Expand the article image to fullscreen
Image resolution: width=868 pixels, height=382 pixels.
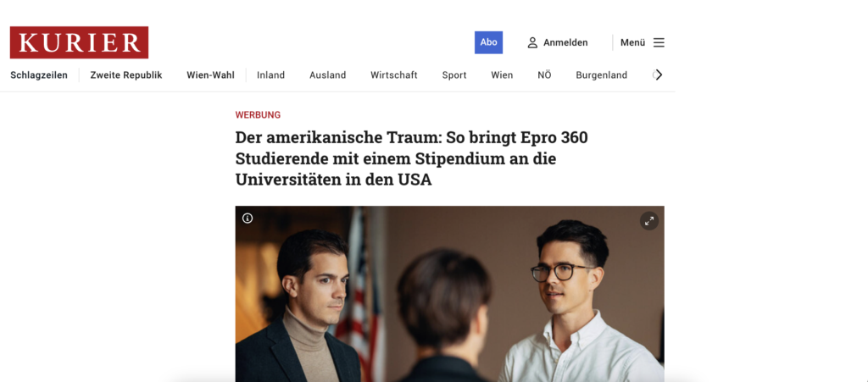tap(649, 220)
